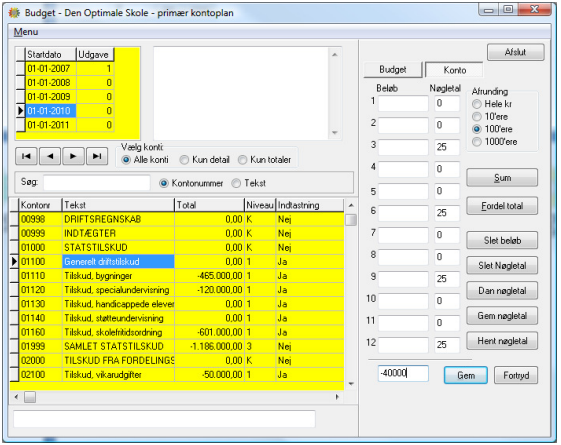Screen dimensions: 561x445
Task: Jump to last record with navigation arrow
Action: [x=97, y=156]
